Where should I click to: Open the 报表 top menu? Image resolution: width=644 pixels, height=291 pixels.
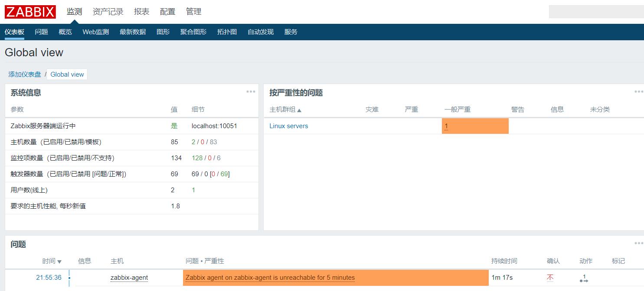pos(142,12)
